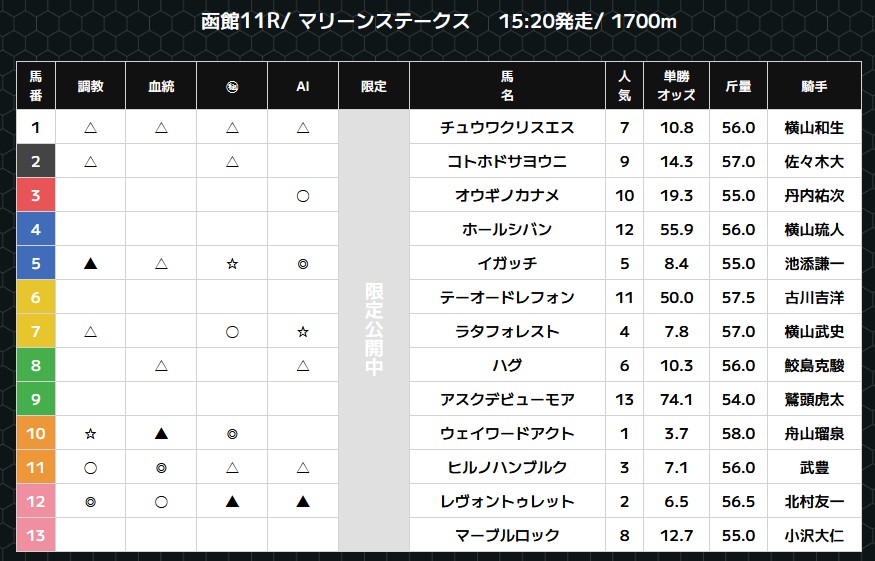Open the 限定公開中 gray panel

point(374,330)
